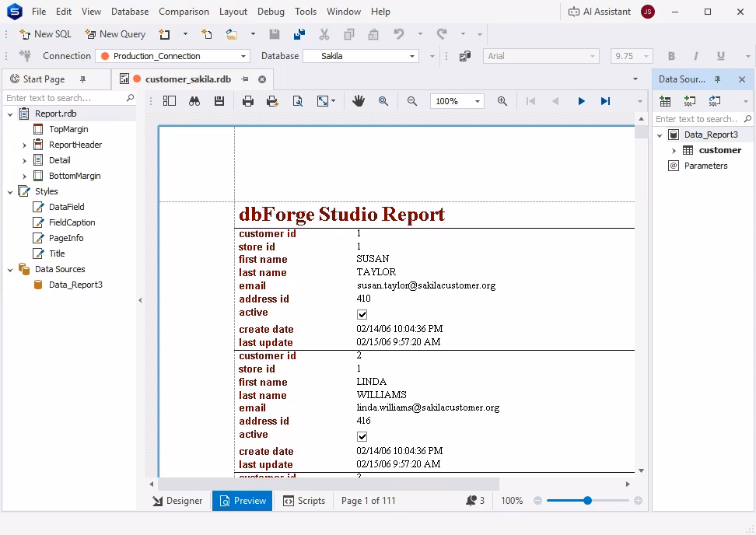Click the first page arrow icon
Image resolution: width=756 pixels, height=535 pixels.
coord(531,101)
